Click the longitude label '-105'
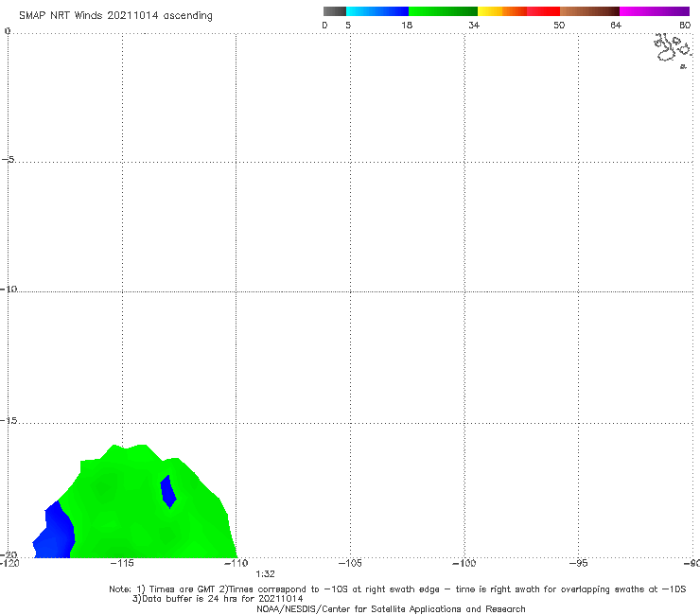This screenshot has width=700, height=615. (350, 563)
